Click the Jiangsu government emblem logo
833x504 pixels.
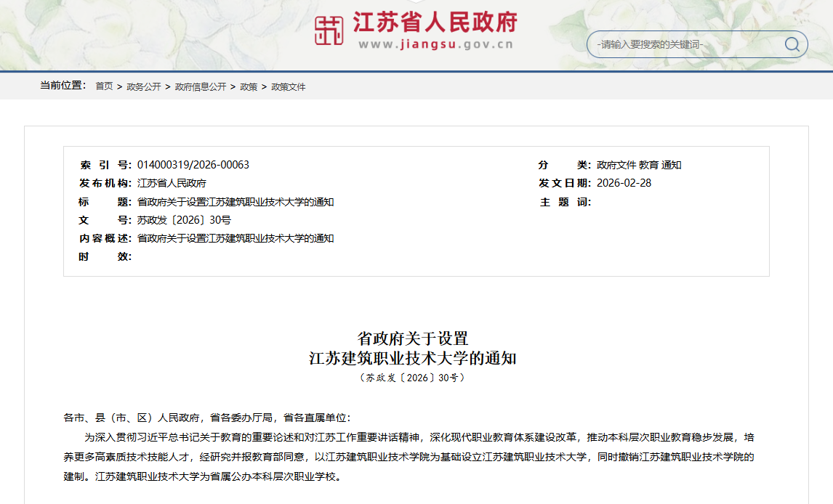click(329, 32)
